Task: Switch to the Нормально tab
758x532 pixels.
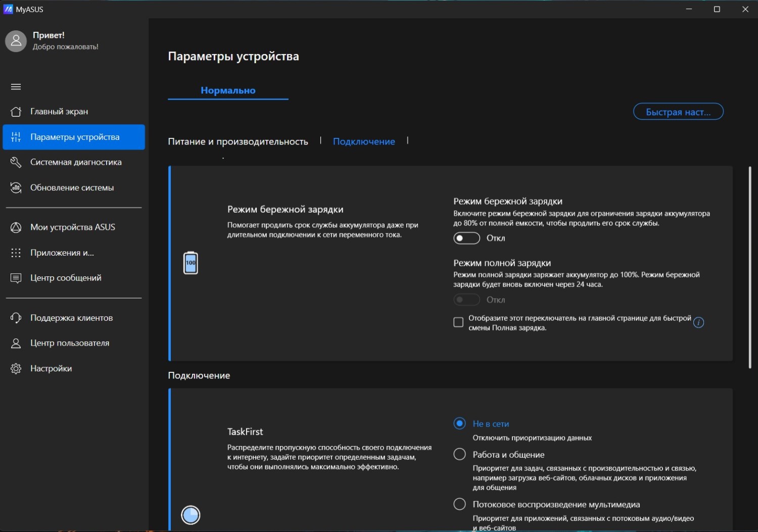Action: click(x=228, y=90)
